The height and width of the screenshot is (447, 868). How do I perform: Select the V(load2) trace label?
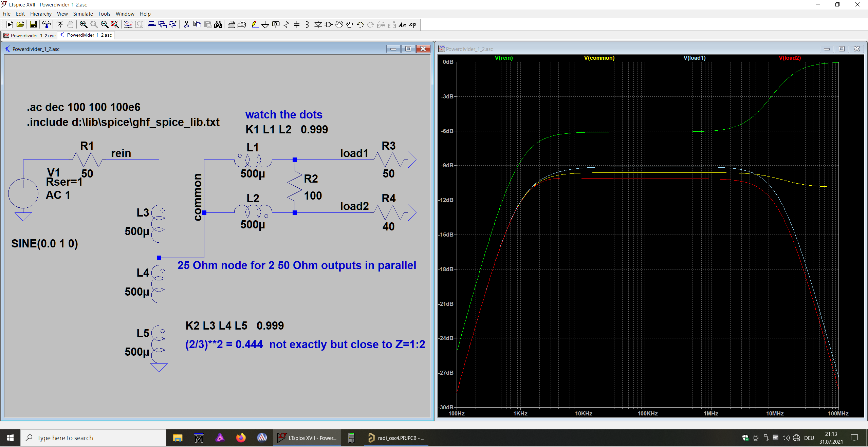790,58
